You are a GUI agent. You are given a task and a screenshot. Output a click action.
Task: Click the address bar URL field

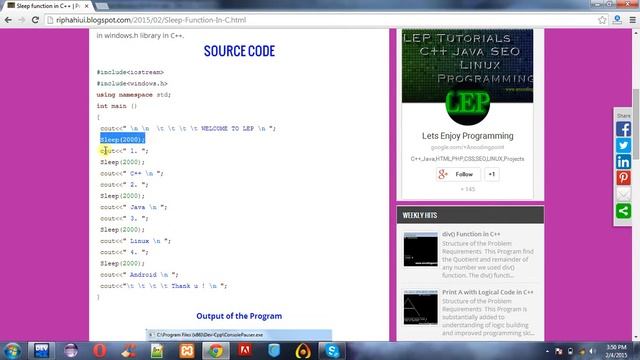tap(322, 20)
